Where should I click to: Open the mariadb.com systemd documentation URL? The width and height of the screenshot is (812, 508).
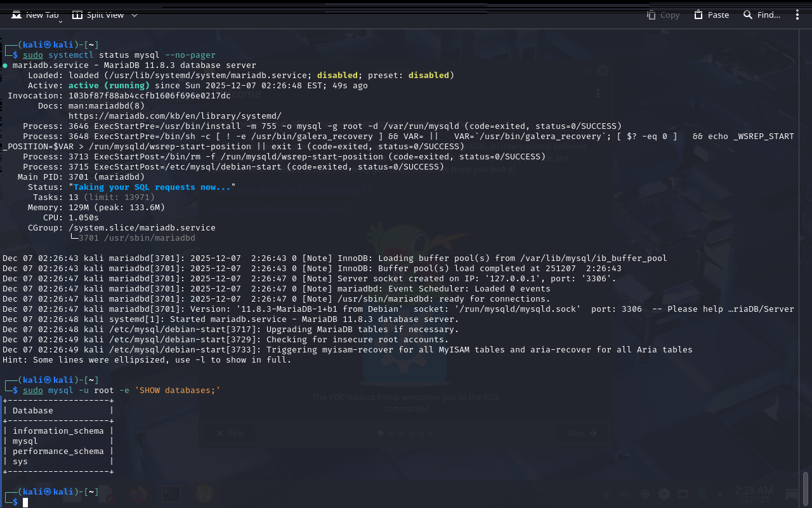pos(174,116)
